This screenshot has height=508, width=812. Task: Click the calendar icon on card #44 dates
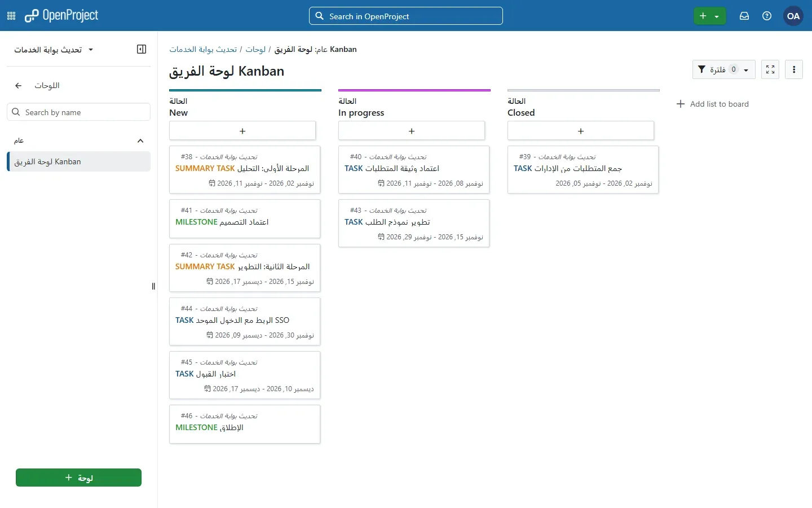click(210, 335)
